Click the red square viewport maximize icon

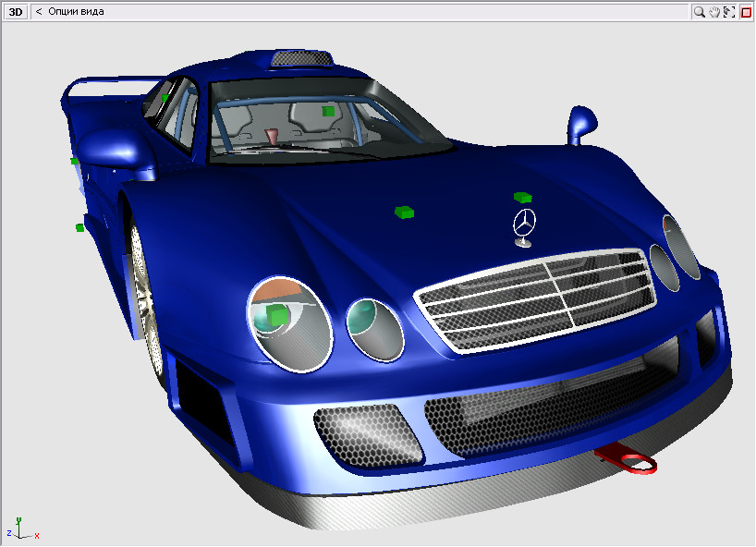[x=746, y=12]
